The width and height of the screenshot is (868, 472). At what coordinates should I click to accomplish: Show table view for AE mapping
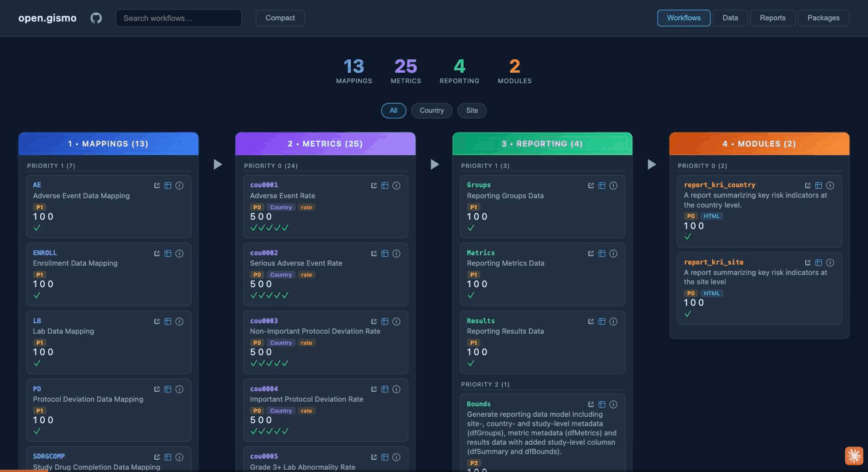pyautogui.click(x=168, y=185)
